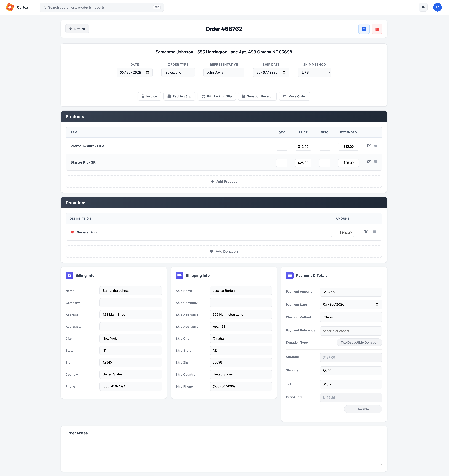
Task: Click the billing Company field
Action: [x=131, y=303]
